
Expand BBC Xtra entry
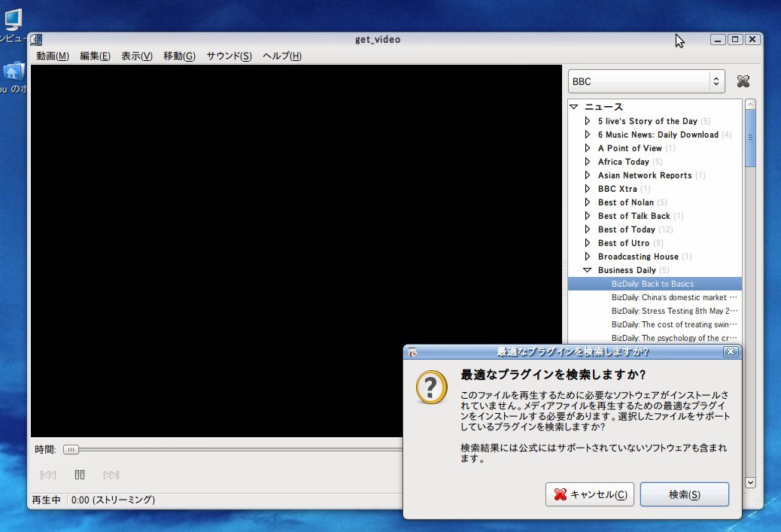588,188
